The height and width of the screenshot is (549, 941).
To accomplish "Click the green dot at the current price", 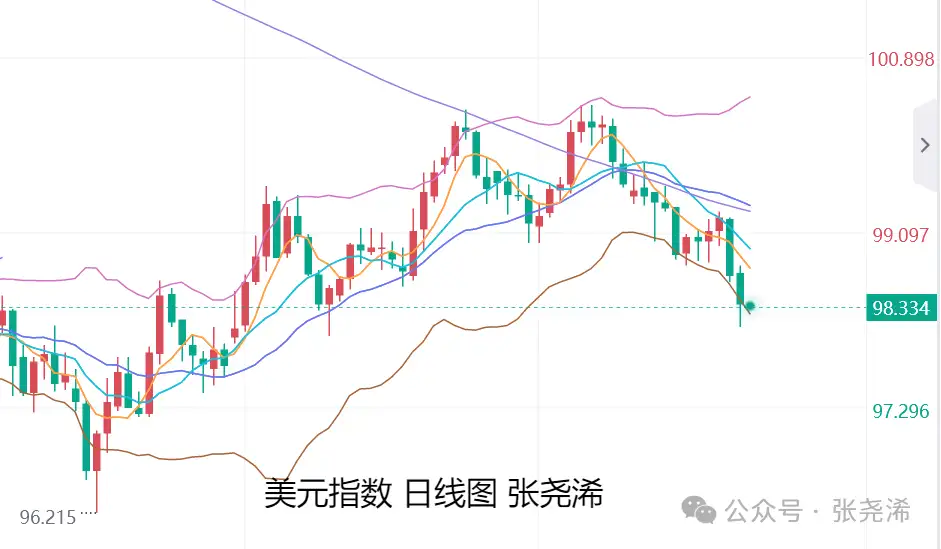I will [x=750, y=306].
